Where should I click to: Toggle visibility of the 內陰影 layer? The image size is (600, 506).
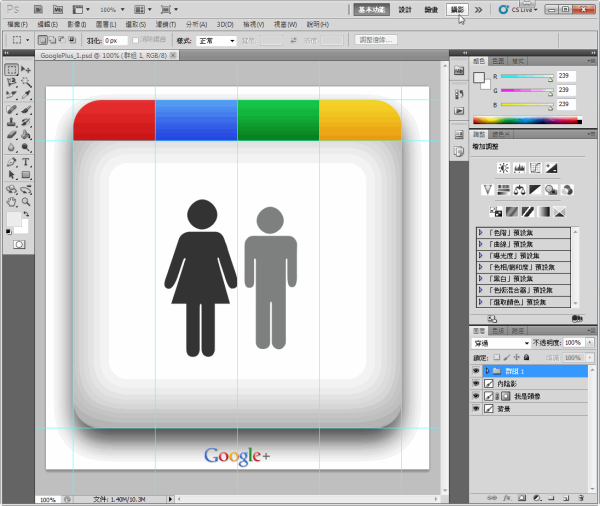click(476, 383)
